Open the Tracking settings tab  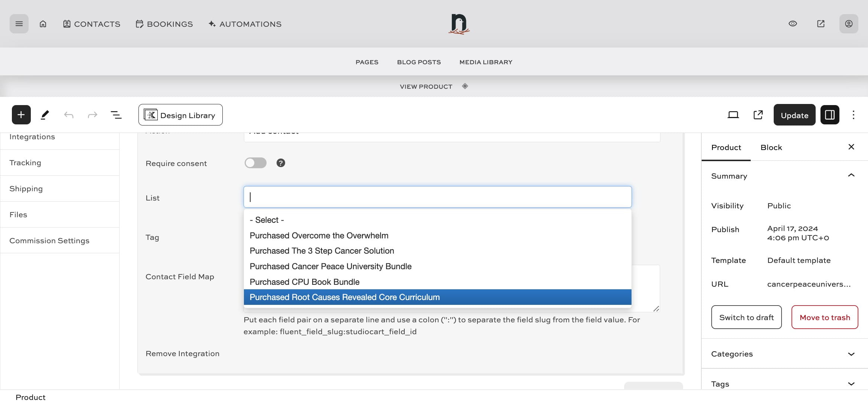tap(25, 163)
